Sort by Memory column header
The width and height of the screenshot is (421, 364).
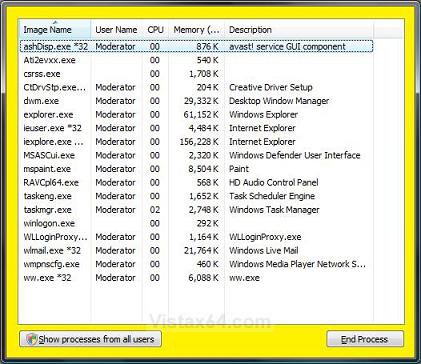197,30
